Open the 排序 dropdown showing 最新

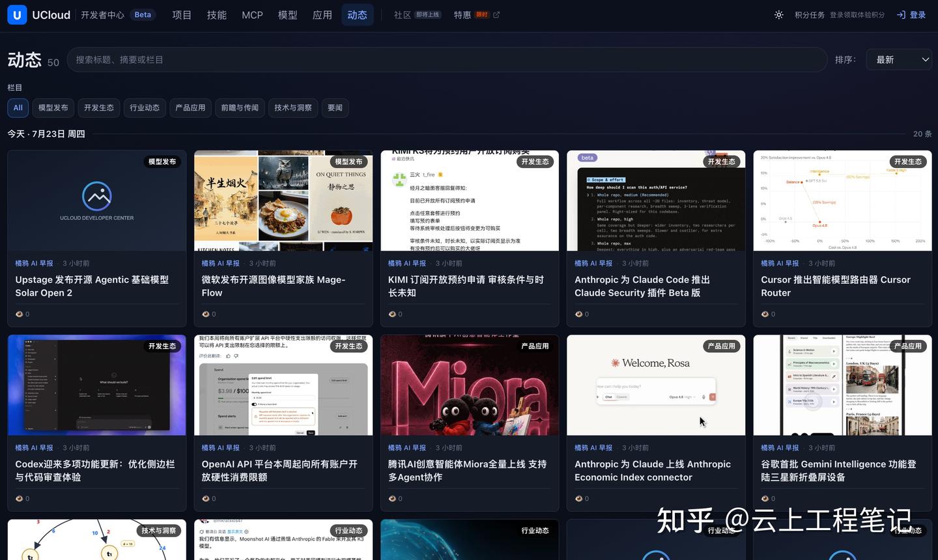899,60
